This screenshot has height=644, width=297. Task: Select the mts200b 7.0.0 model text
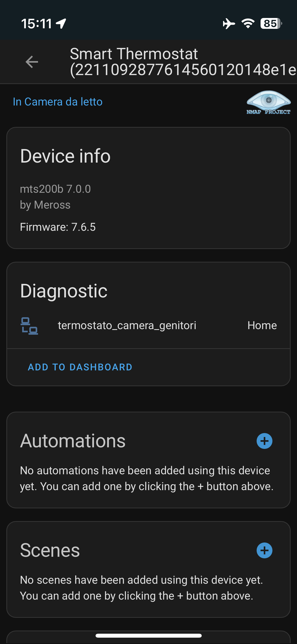tap(56, 189)
